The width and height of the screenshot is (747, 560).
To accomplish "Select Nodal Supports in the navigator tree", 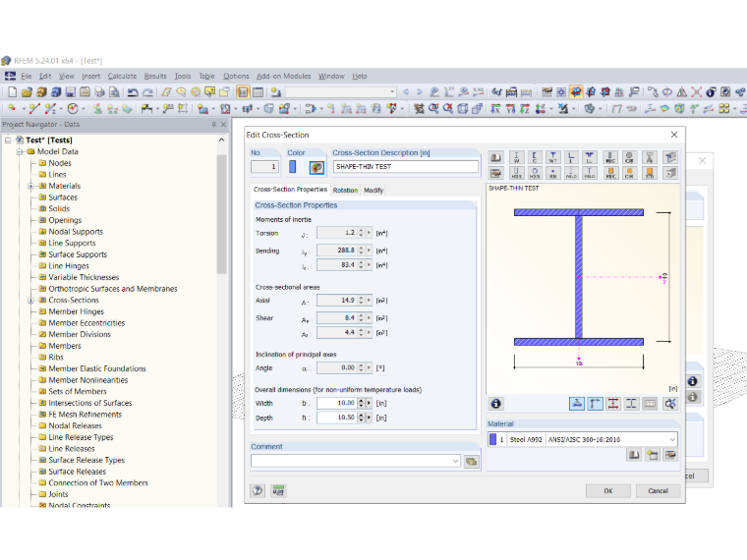I will pyautogui.click(x=76, y=232).
